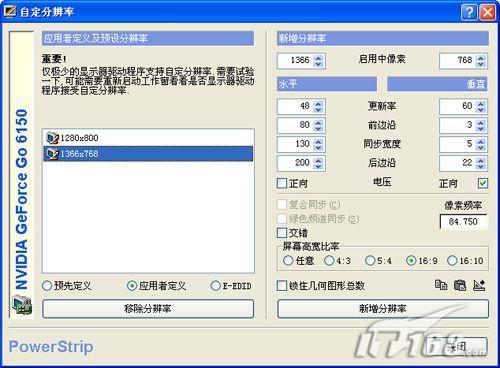Decrease horizontal pixels 1366 with down arrow

coord(319,64)
